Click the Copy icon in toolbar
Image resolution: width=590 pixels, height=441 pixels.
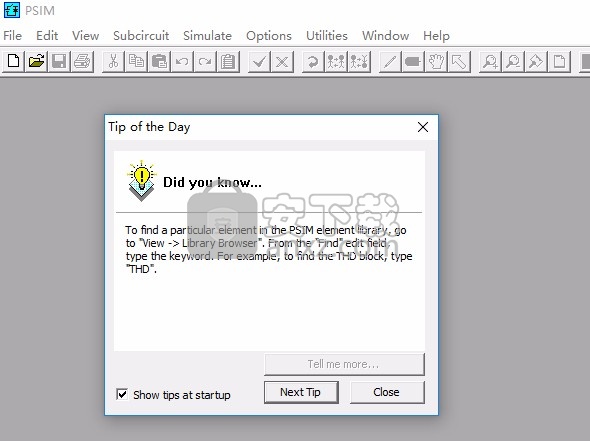[x=136, y=61]
